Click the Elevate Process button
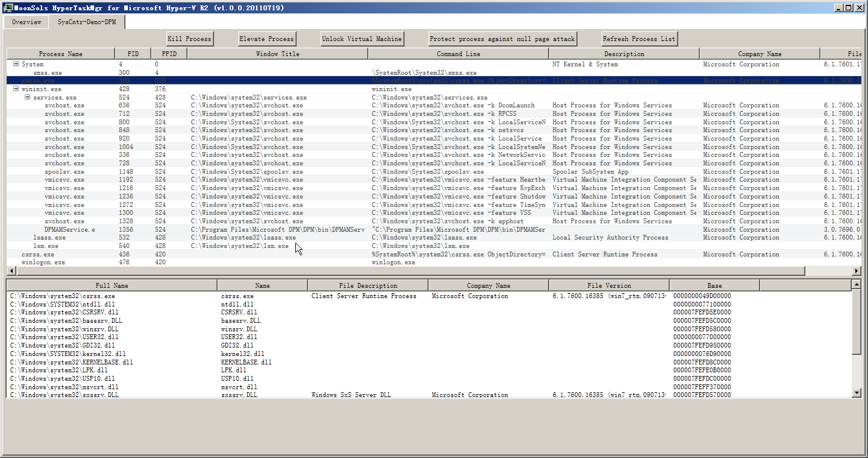868x458 pixels. coord(266,39)
